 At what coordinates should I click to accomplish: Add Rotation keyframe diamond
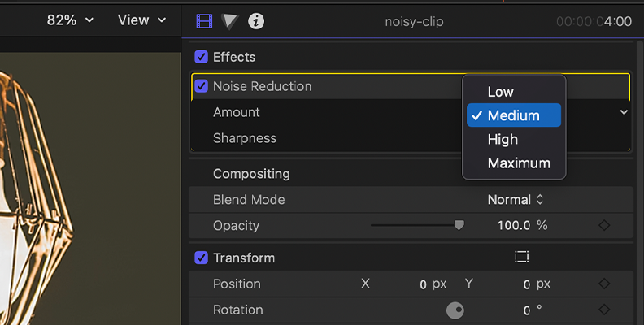point(604,310)
